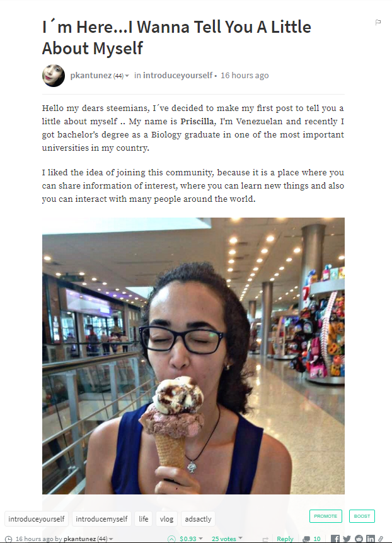The image size is (392, 543).
Task: Share the post on Facebook
Action: (335, 539)
